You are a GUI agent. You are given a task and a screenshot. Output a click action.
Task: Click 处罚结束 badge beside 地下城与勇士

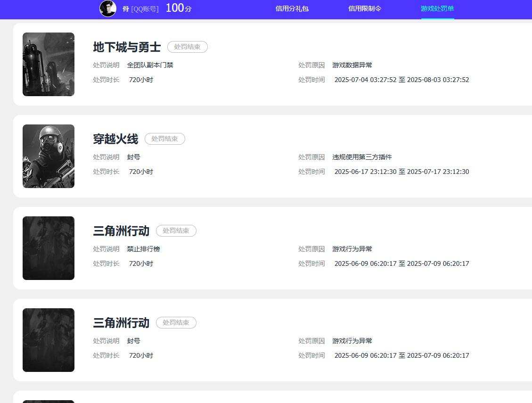point(187,47)
